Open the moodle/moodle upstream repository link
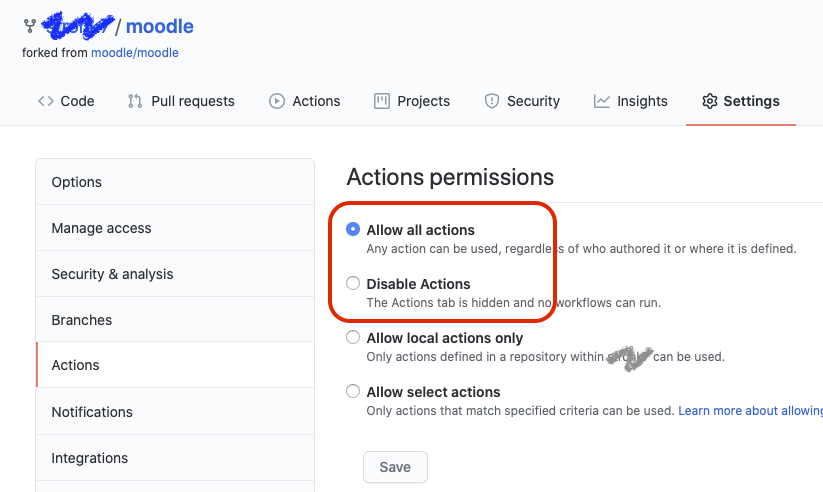The width and height of the screenshot is (823, 492). click(x=134, y=52)
